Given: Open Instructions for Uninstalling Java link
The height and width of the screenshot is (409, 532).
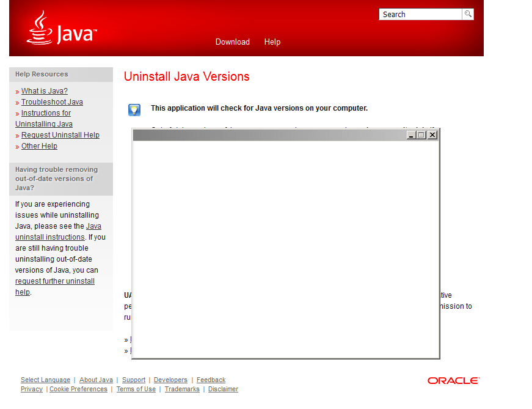Looking at the screenshot, I should 44,118.
